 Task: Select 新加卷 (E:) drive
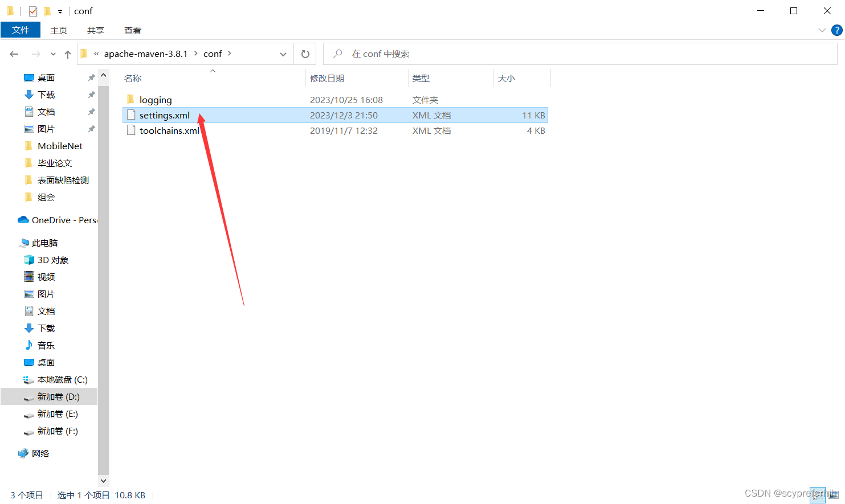click(58, 414)
